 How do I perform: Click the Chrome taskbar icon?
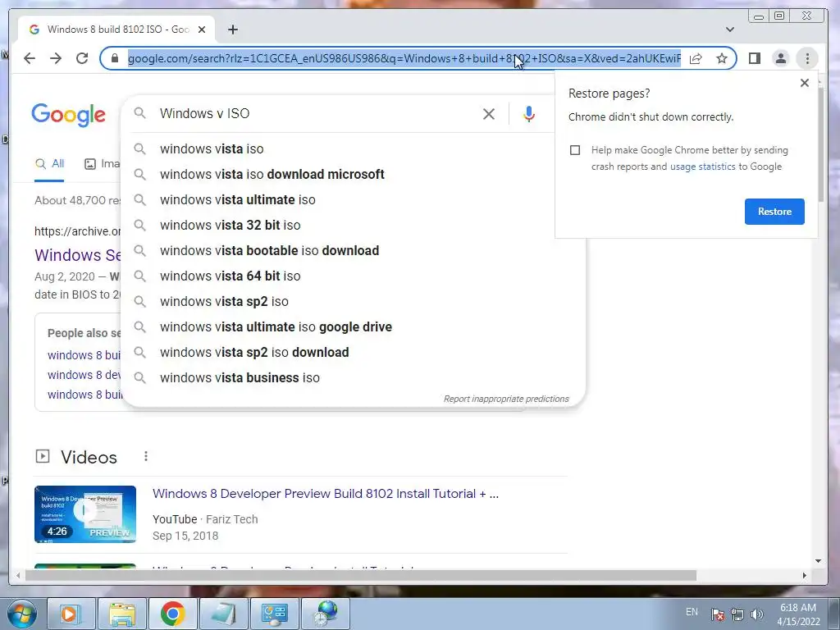tap(172, 614)
